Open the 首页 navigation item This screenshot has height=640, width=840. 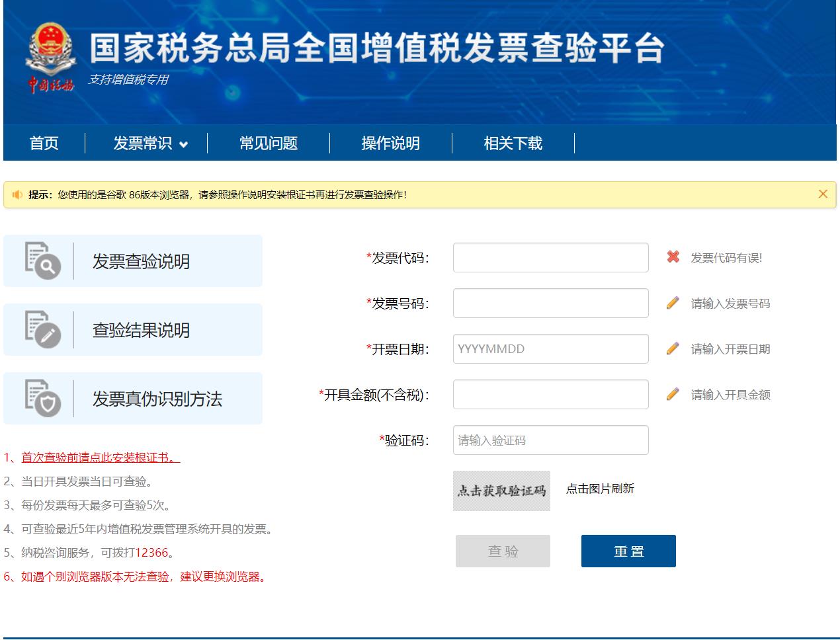(44, 143)
